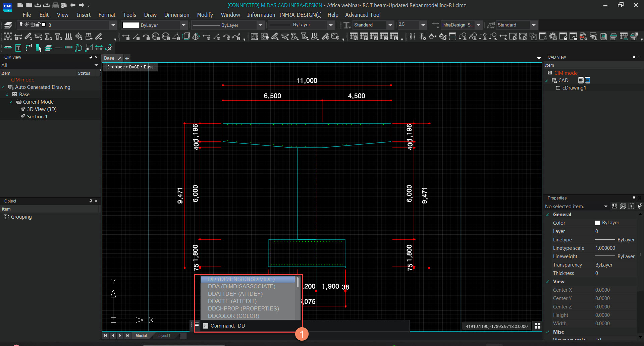Image resolution: width=644 pixels, height=346 pixels.
Task: Open the File menu
Action: 26,15
